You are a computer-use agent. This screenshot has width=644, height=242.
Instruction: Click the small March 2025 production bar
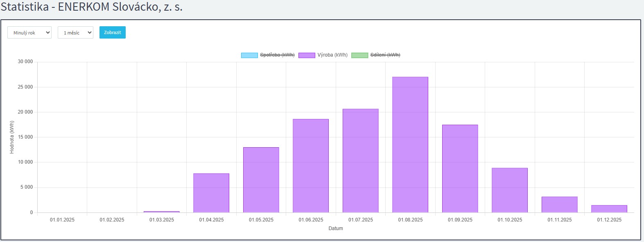pyautogui.click(x=162, y=212)
